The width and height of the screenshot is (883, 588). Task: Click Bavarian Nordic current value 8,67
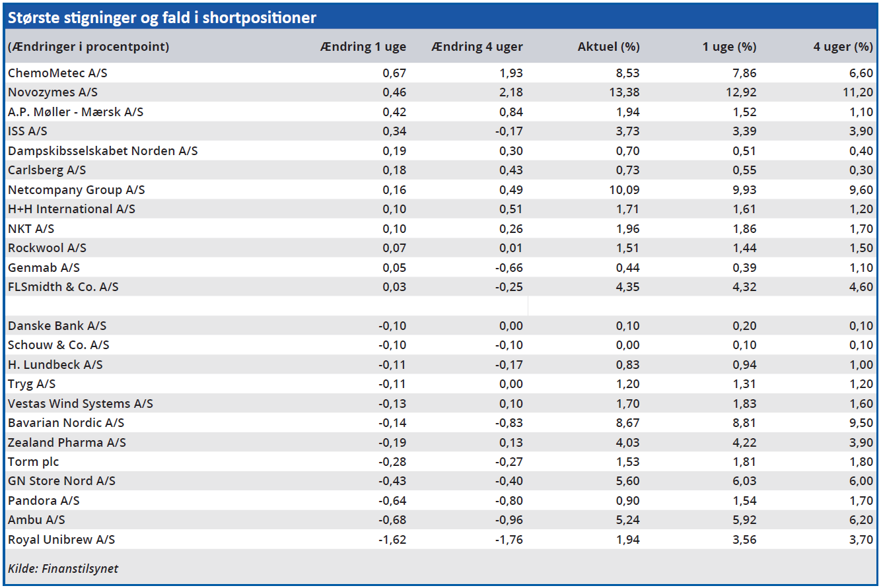pos(628,423)
